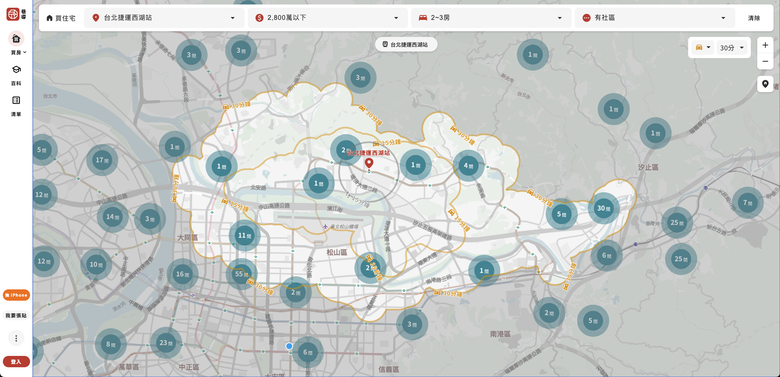Open the 2,800萬以下 price dropdown
Screen dimensions: 780x377
327,18
